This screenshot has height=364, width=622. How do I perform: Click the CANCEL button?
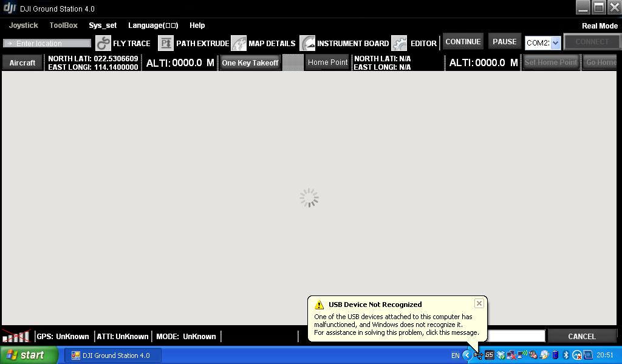pos(581,336)
